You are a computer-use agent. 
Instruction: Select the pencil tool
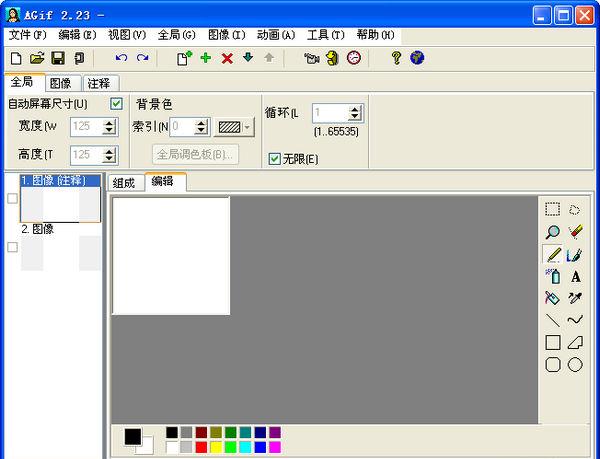(553, 254)
